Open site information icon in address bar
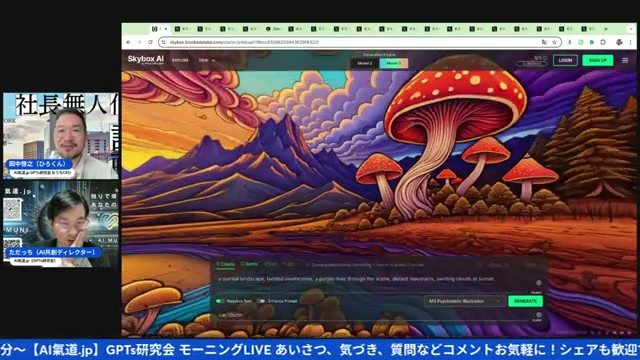 164,42
